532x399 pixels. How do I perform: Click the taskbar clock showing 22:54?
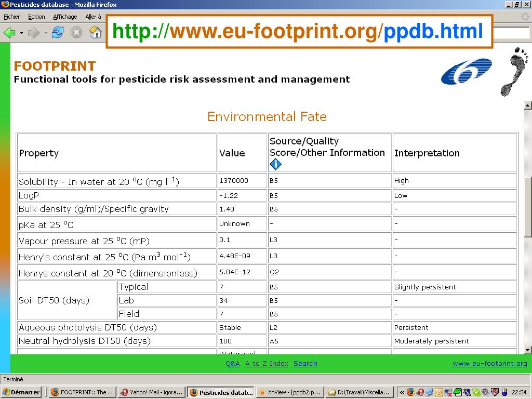pyautogui.click(x=519, y=392)
